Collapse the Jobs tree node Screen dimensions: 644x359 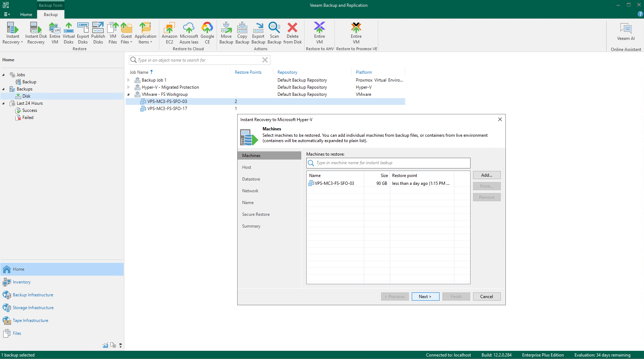[x=4, y=75]
